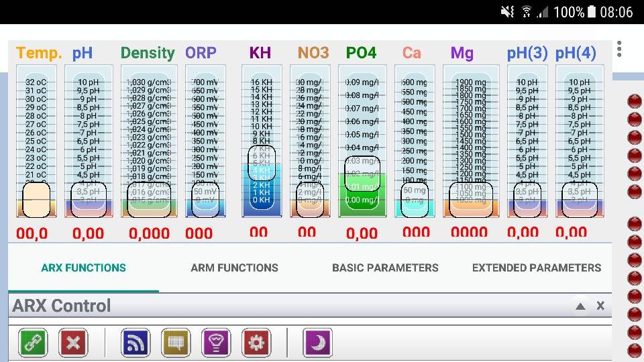Click the blue RSS signal icon
This screenshot has height=362, width=644.
[136, 343]
